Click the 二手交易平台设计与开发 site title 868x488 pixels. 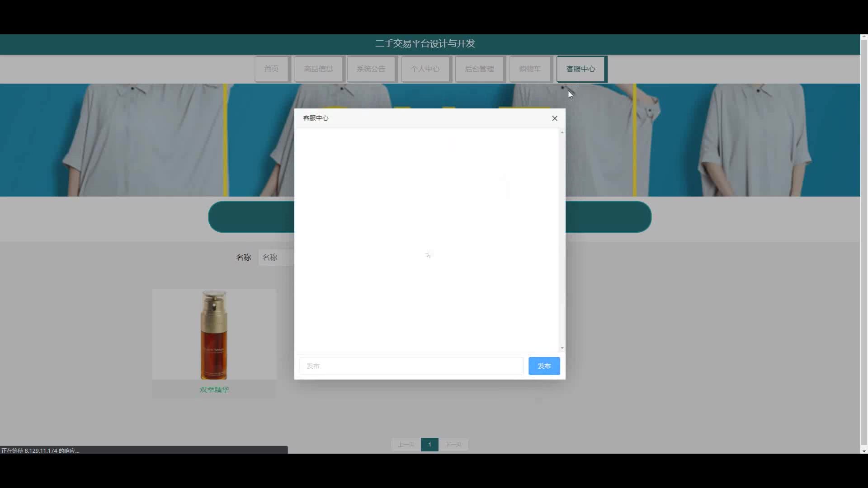pyautogui.click(x=425, y=43)
